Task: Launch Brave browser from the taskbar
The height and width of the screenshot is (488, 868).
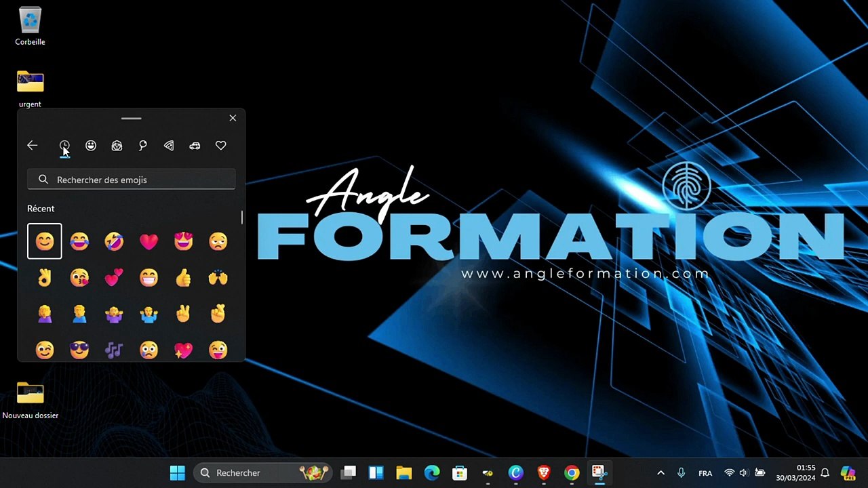Action: [543, 472]
